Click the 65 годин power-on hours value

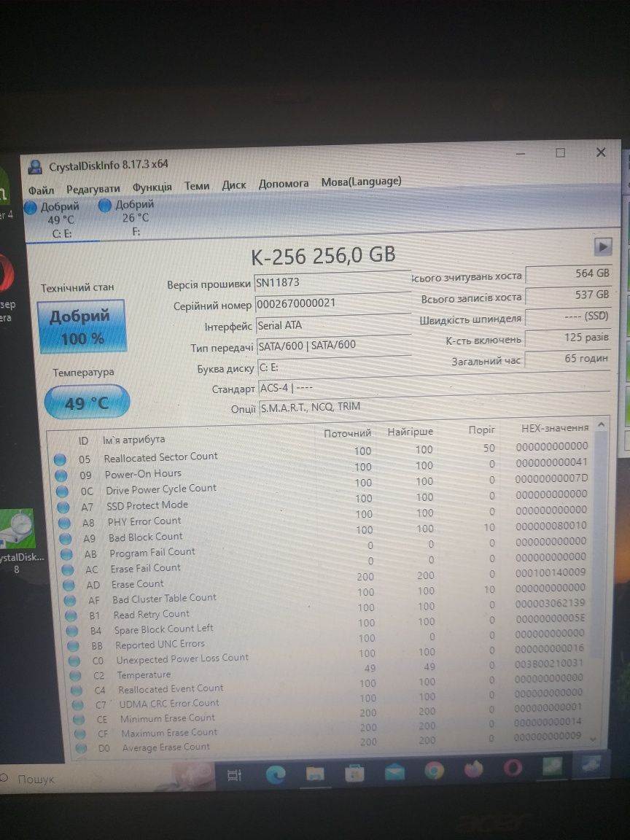[569, 359]
